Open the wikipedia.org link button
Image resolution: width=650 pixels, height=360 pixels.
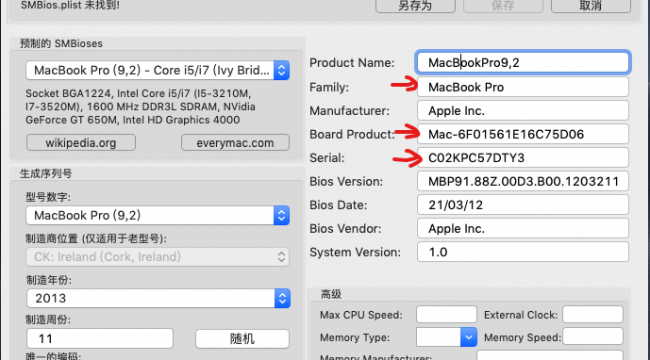81,143
